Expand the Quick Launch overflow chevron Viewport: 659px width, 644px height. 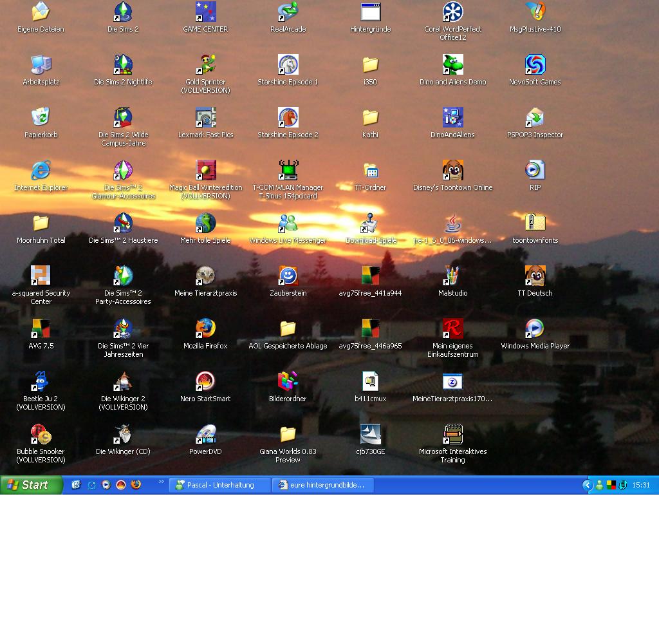coord(161,482)
